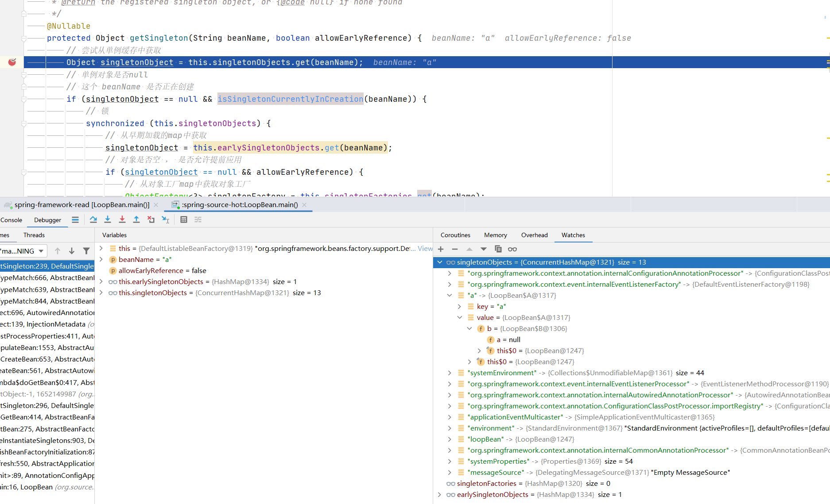This screenshot has width=830, height=504.
Task: Remove the selected watch with minus icon
Action: pos(455,249)
